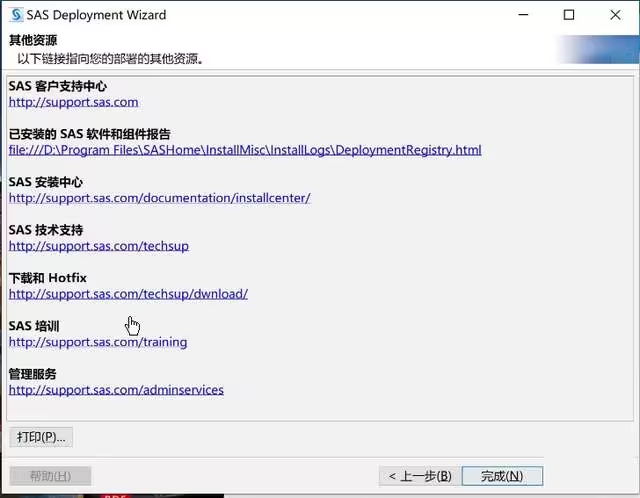
Task: Open the support.sas.com/training link
Action: coord(98,342)
